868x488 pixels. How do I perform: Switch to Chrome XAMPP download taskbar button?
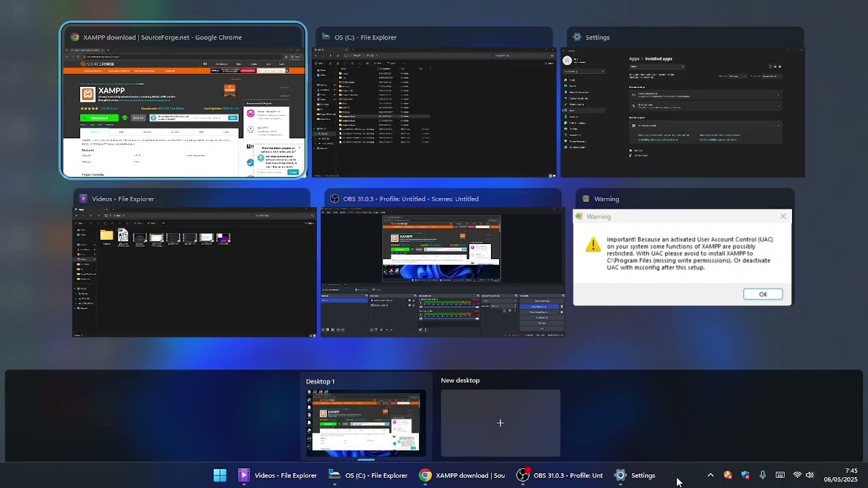tap(462, 475)
